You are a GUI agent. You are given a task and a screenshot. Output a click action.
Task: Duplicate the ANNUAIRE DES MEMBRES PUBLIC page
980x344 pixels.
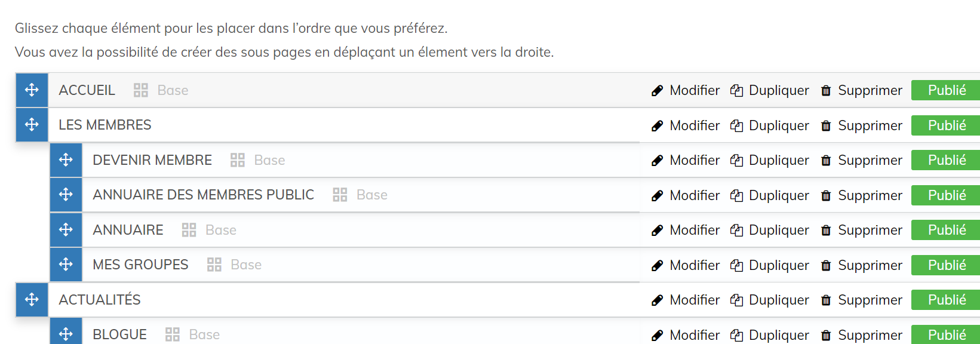point(770,195)
